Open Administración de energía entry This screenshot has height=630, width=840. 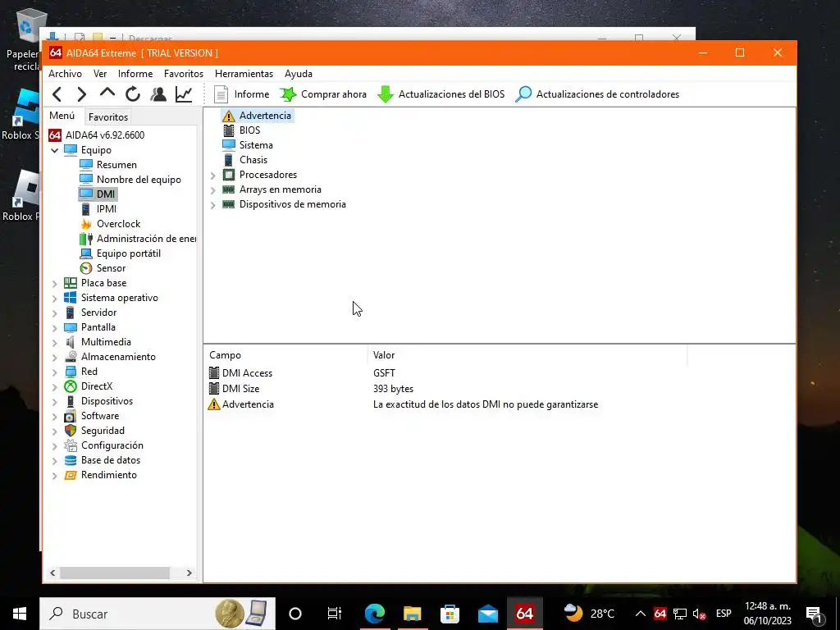point(137,239)
